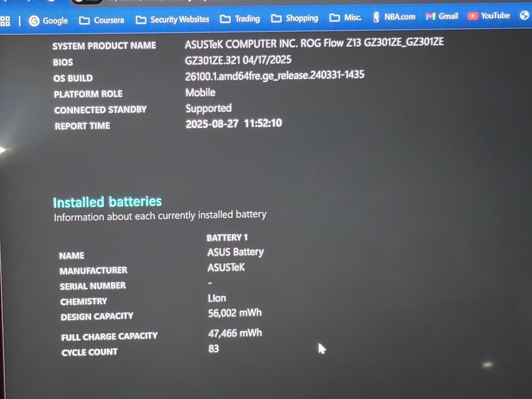Click the NAME row label
This screenshot has height=399, width=532.
[72, 256]
